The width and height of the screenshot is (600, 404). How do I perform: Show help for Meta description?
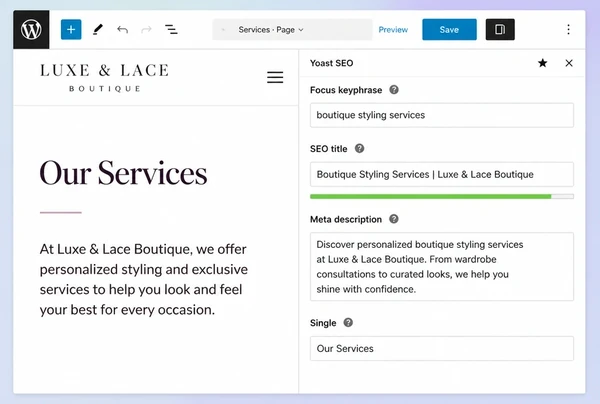(x=394, y=219)
